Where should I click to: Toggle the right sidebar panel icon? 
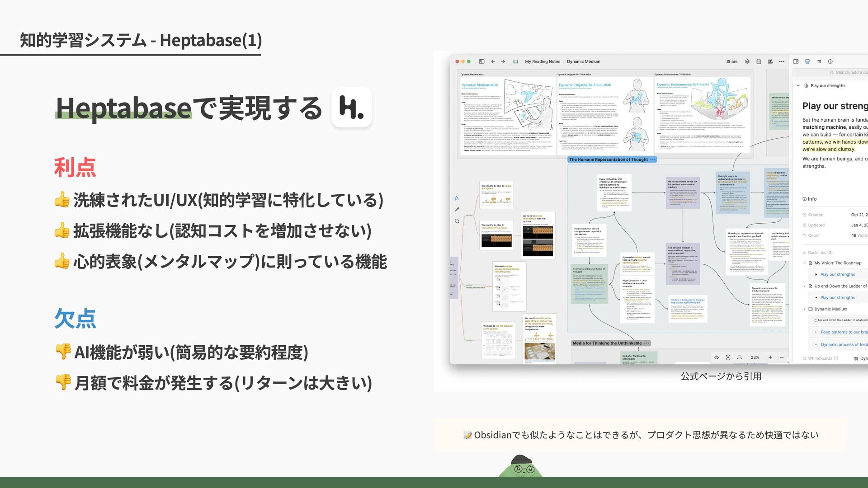click(796, 61)
